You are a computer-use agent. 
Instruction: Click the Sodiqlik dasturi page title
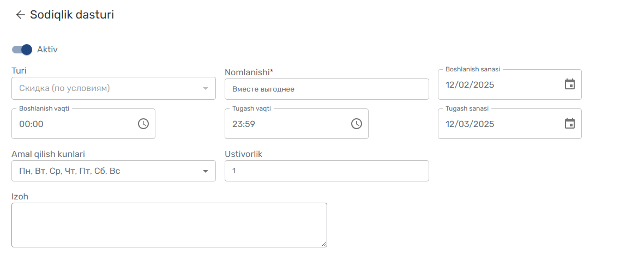(x=72, y=15)
